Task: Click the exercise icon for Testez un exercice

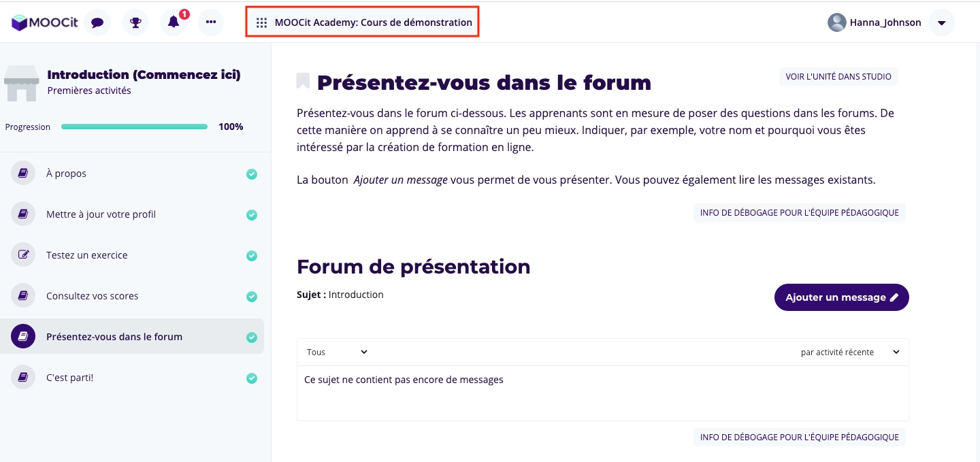Action: pos(23,255)
